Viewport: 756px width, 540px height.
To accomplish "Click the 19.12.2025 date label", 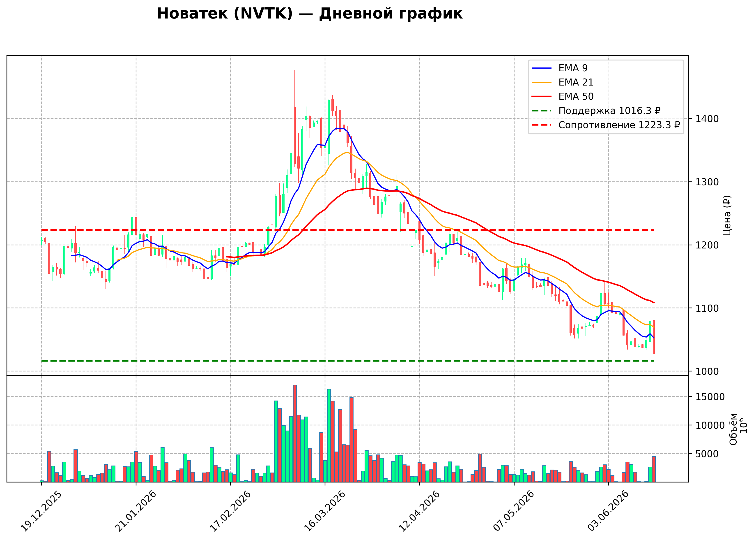I will [x=41, y=511].
